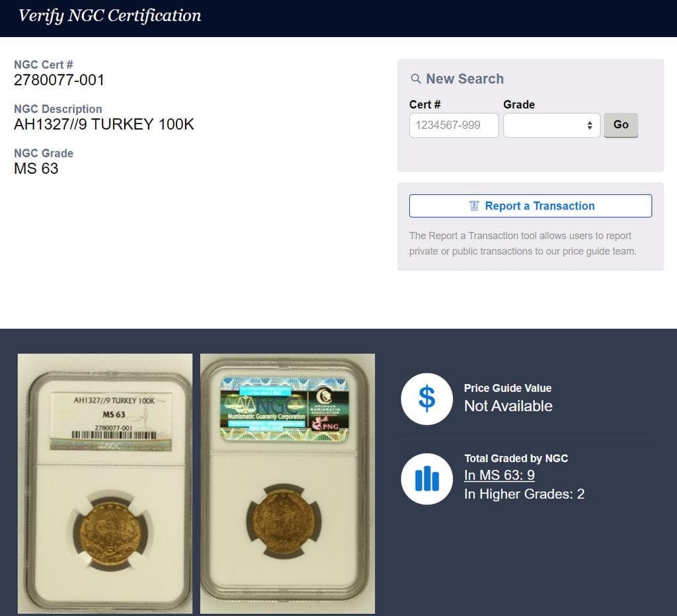Click the clipboard icon inside Report a Transaction

(473, 206)
